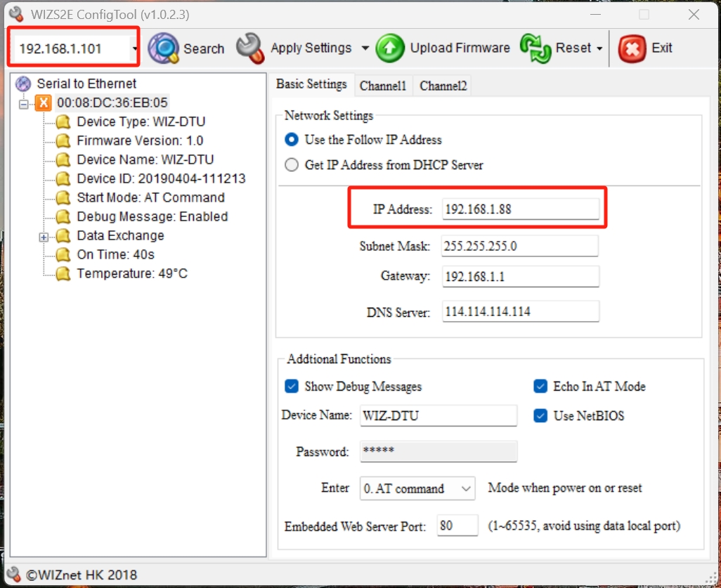Select Use the Follow IP Address option

(292, 140)
